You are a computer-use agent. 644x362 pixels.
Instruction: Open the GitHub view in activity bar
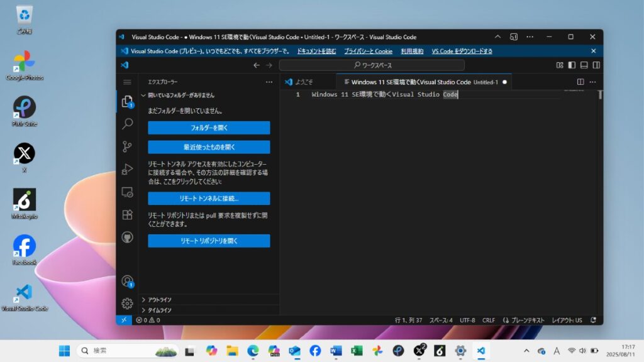click(x=127, y=237)
